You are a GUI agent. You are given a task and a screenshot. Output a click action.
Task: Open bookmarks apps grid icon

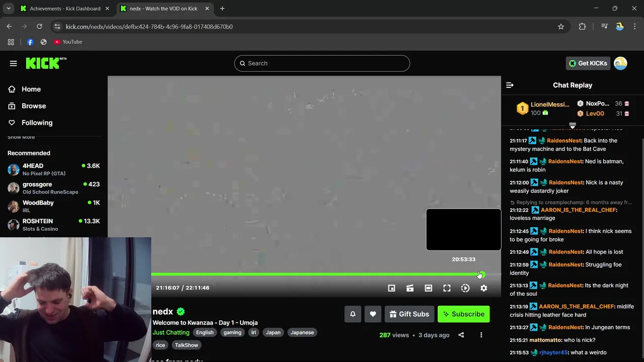click(x=11, y=42)
